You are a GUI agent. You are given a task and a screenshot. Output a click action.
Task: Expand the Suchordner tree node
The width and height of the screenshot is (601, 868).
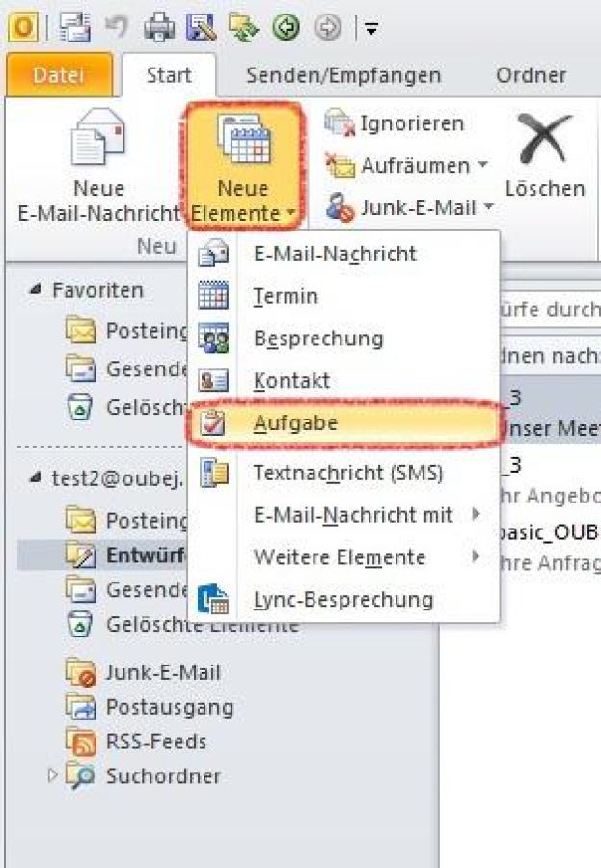pos(53,775)
